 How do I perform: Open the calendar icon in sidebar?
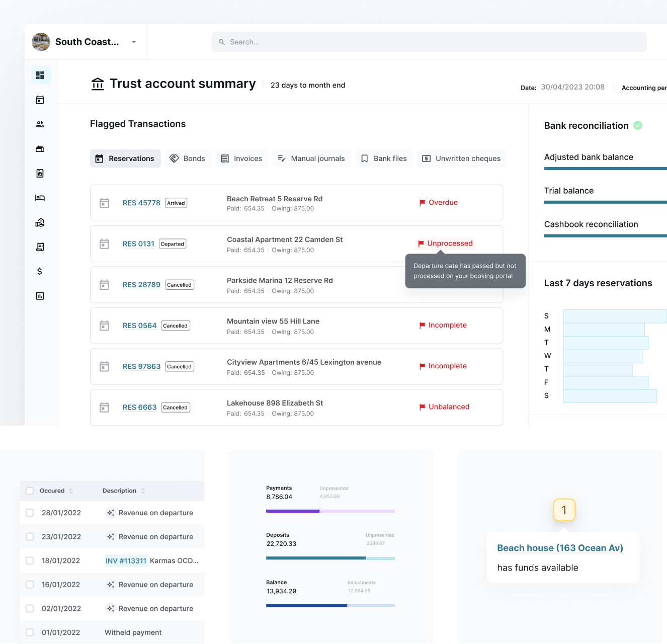click(x=40, y=100)
